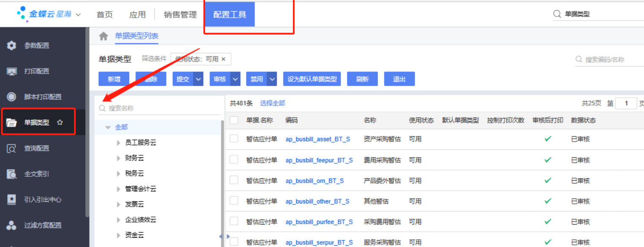Open the 提交 button dropdown arrow

(198, 79)
